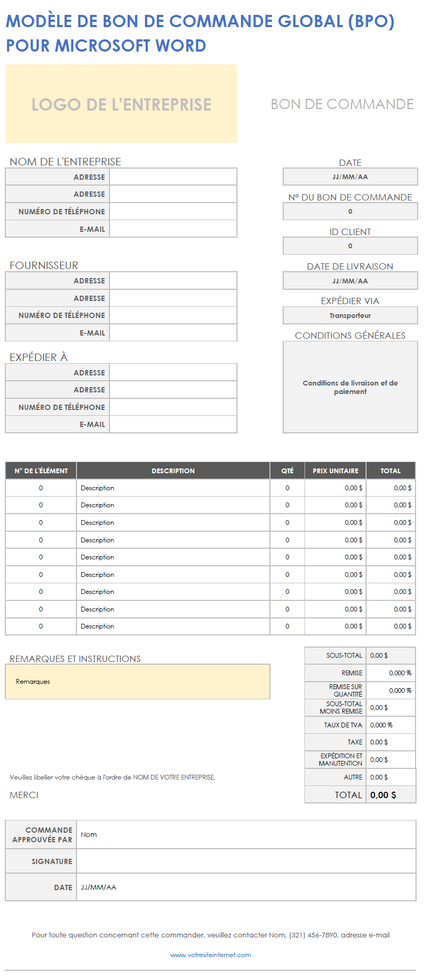424x980 pixels.
Task: Select the TAUX DE TVA percentage field
Action: [x=391, y=725]
